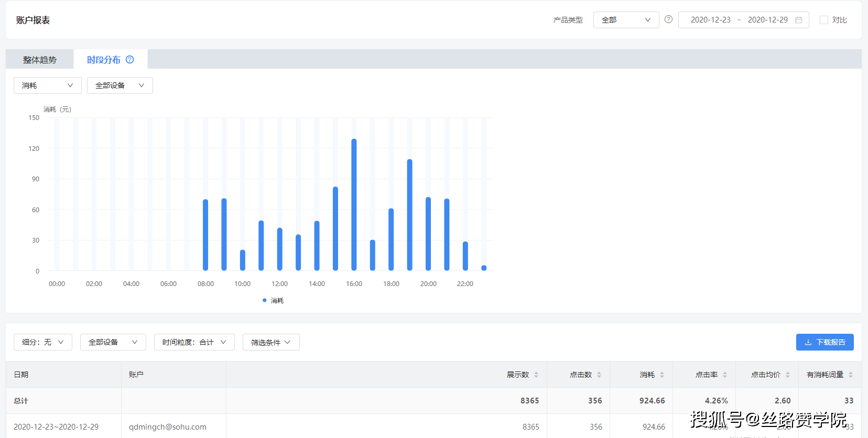The width and height of the screenshot is (868, 438).
Task: Expand the 筛选条件 filter dropdown
Action: click(271, 342)
